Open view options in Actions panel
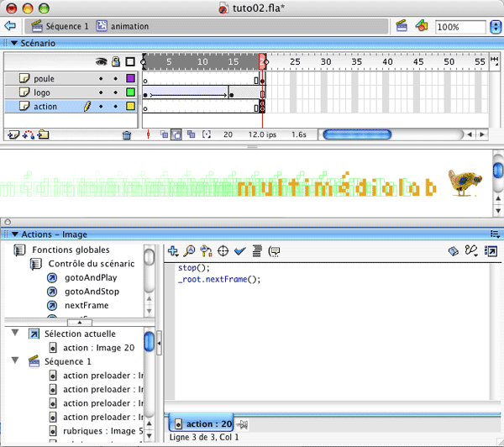The width and height of the screenshot is (504, 447). point(491,251)
